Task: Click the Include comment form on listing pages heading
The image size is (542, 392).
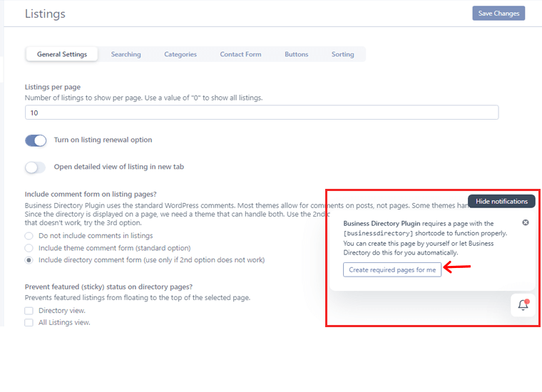Action: click(x=91, y=194)
